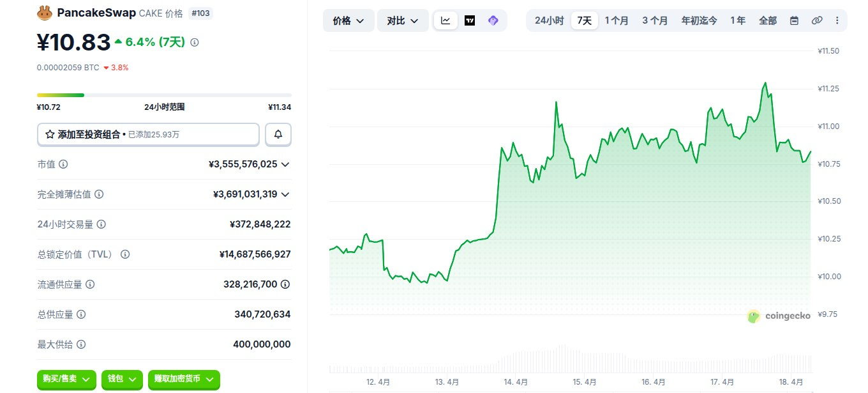The height and width of the screenshot is (393, 868).
Task: Select the 1年 time range
Action: point(738,20)
